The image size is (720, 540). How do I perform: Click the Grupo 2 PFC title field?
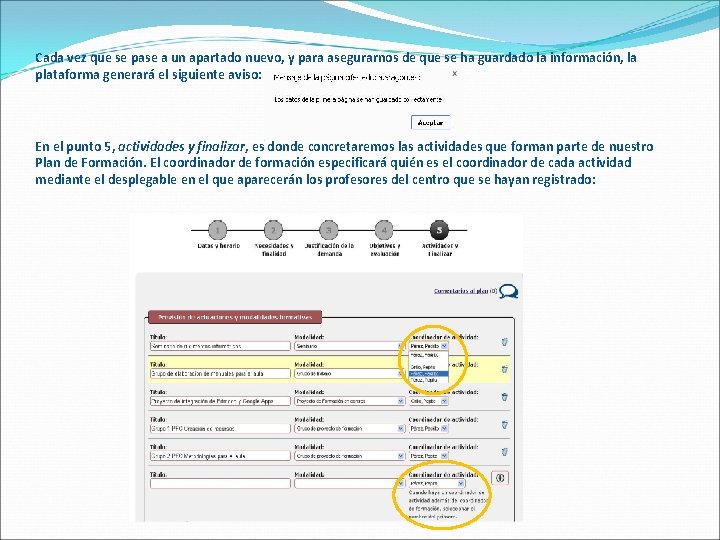coord(220,456)
